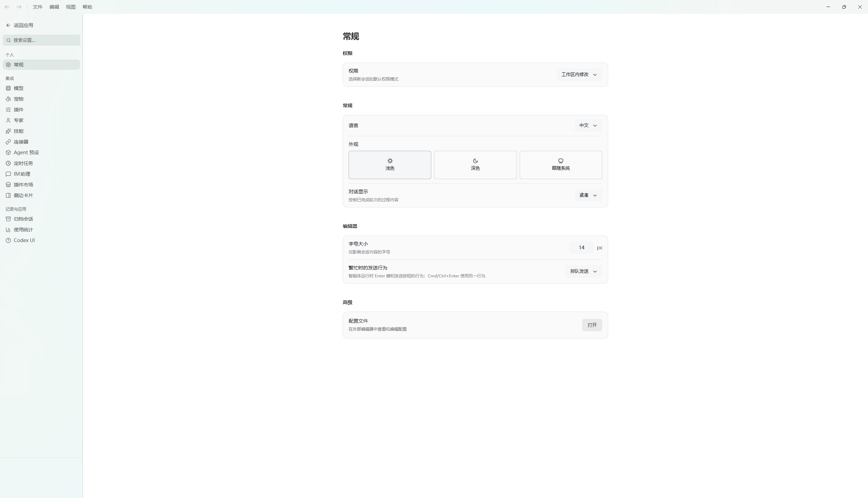The width and height of the screenshot is (868, 498).
Task: Click the 常规 page heading text
Action: [x=351, y=36]
